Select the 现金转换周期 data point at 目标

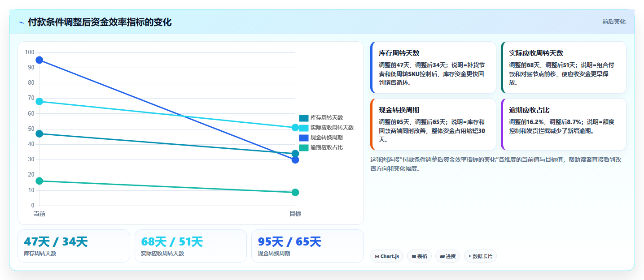coord(295,160)
